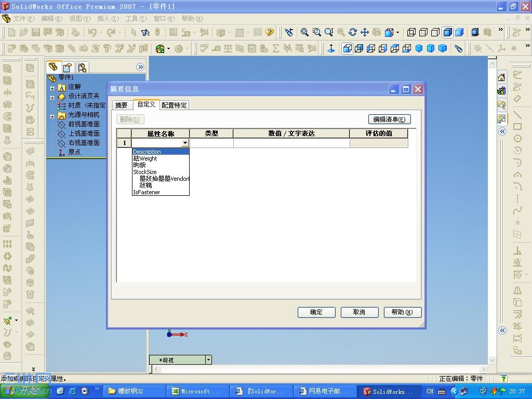Click the 编辑清单 button
The width and height of the screenshot is (532, 399).
pyautogui.click(x=389, y=119)
